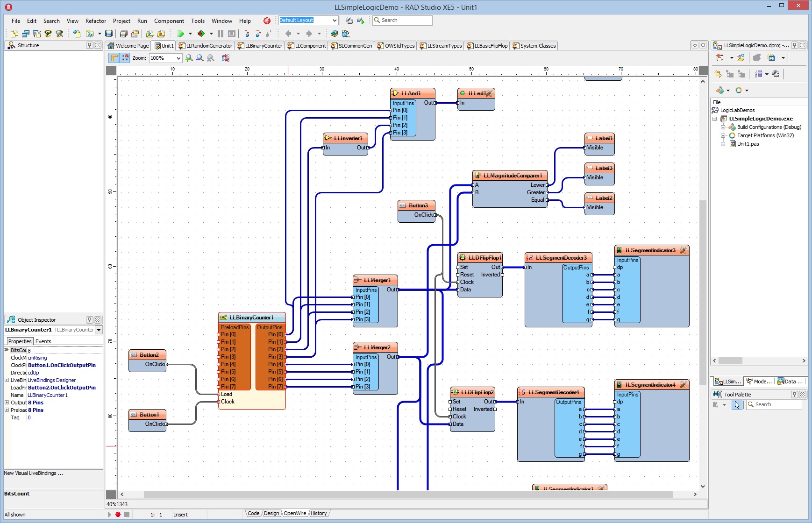
Task: Click the Save All diskettes icon
Action: point(124,34)
